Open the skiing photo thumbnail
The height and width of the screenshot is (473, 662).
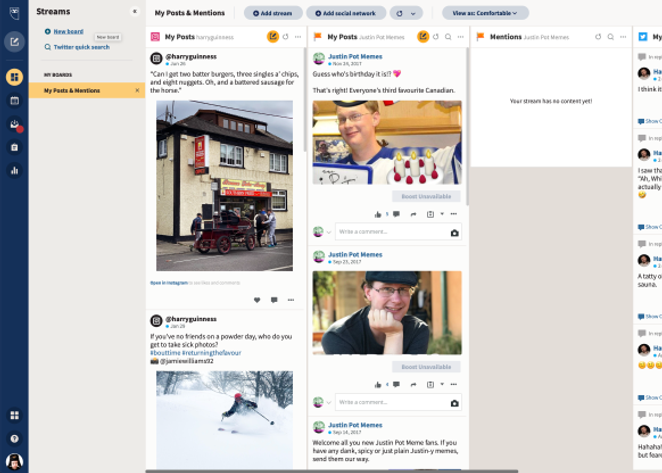point(224,419)
